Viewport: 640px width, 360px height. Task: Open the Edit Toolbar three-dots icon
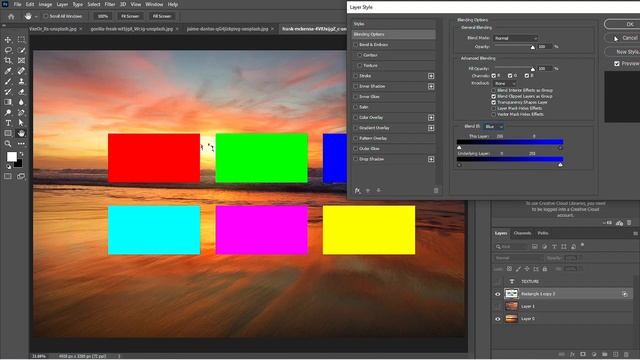[x=21, y=144]
